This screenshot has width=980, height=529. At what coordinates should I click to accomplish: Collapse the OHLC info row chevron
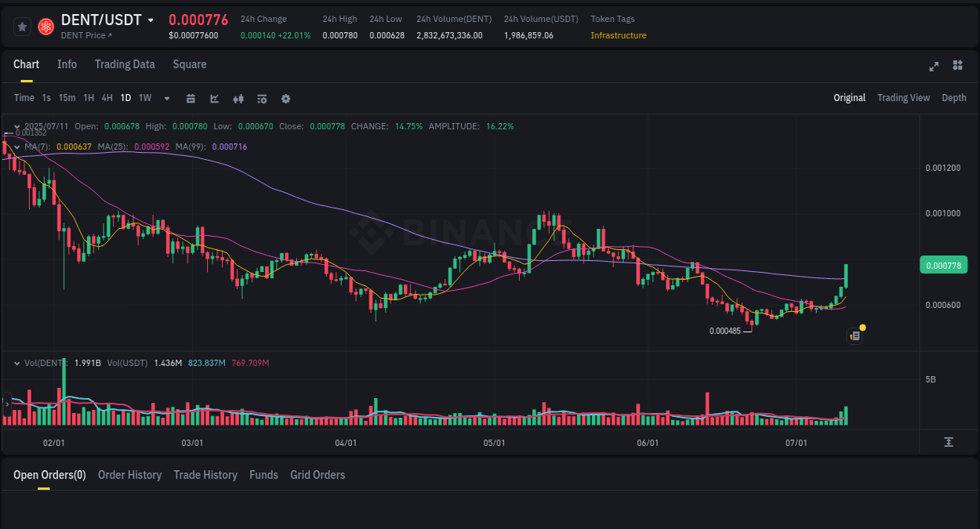16,125
